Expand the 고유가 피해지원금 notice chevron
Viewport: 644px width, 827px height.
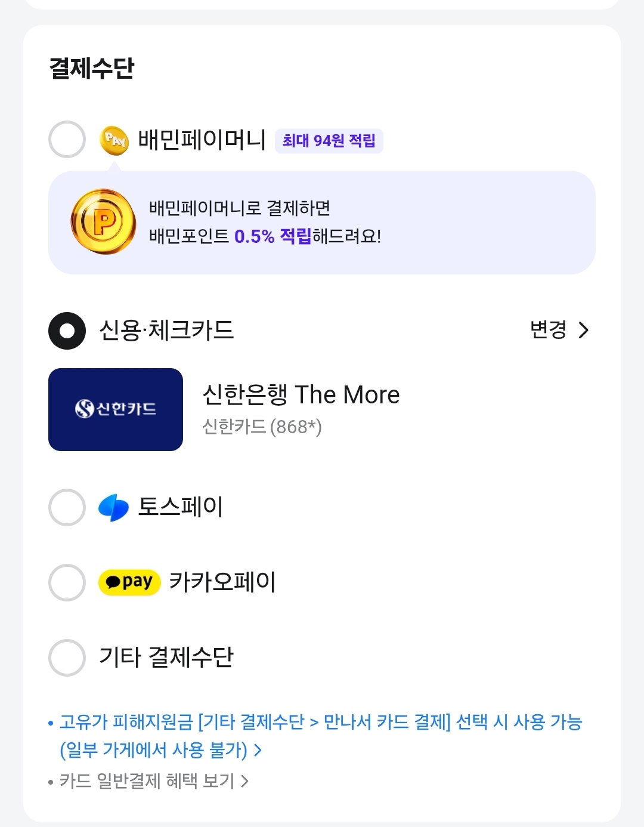(x=258, y=750)
